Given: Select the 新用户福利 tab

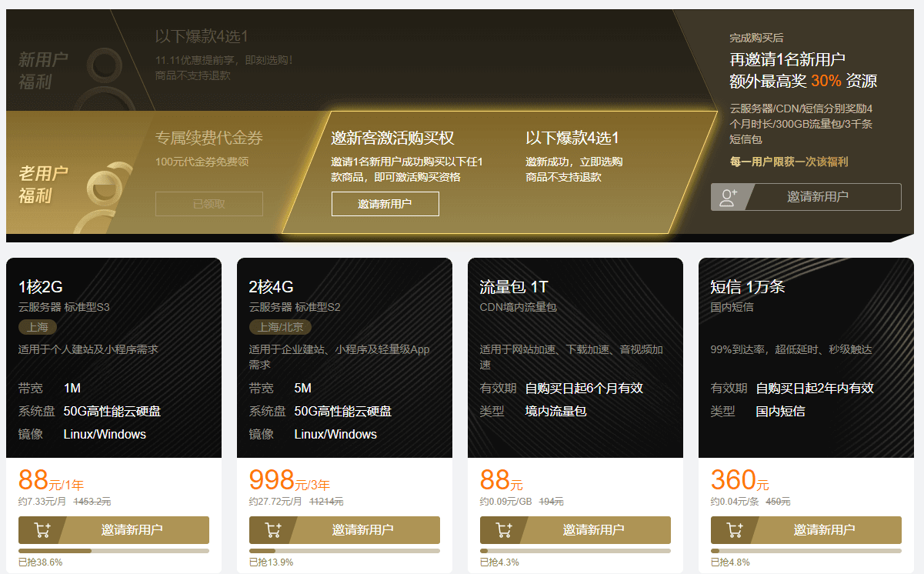Looking at the screenshot, I should [x=44, y=71].
